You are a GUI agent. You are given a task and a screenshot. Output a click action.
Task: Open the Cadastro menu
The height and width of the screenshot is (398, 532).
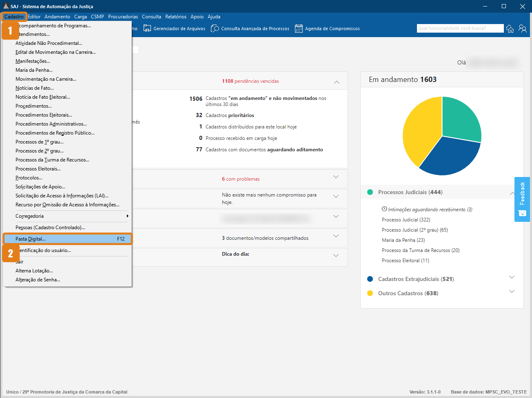14,17
